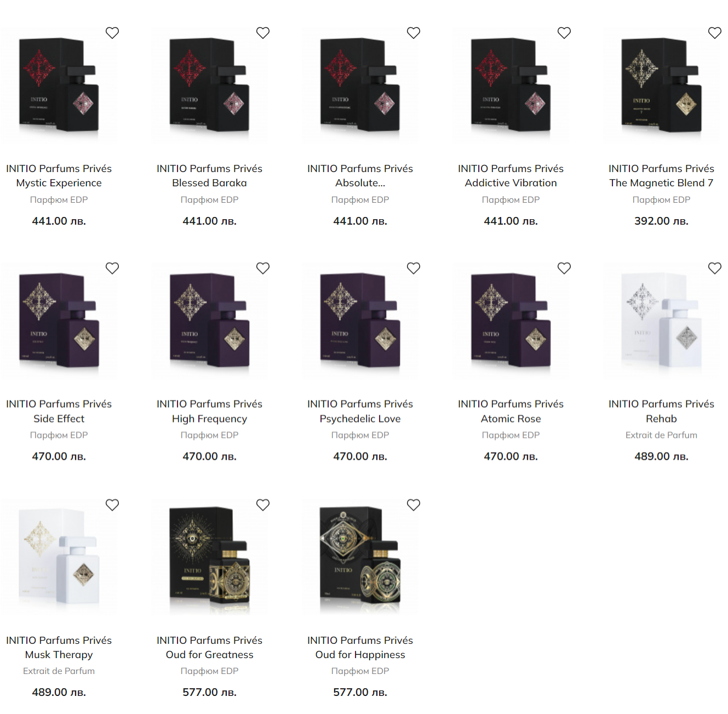The image size is (728, 714).
Task: Open the Absolute... product title link
Action: click(x=360, y=176)
